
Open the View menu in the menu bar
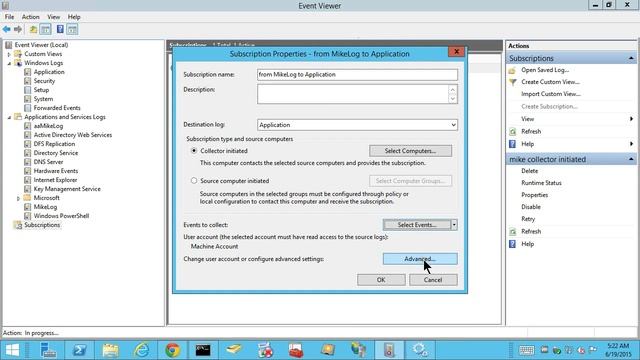tap(53, 17)
